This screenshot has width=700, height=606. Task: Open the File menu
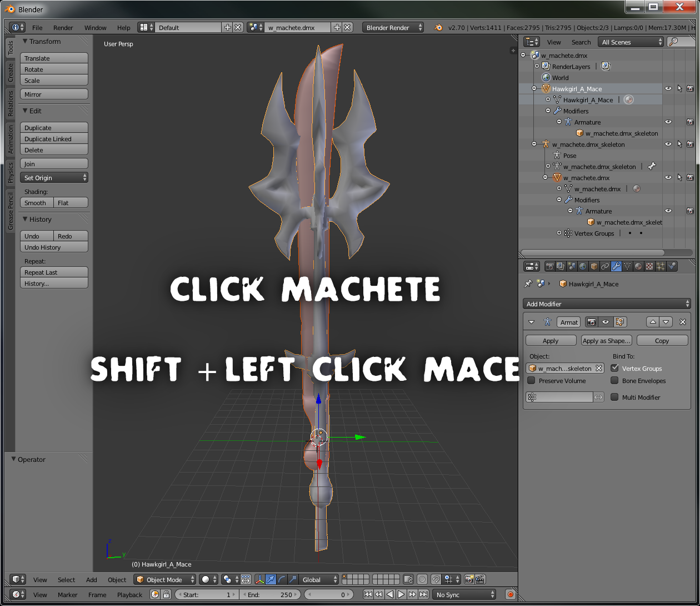tap(37, 27)
